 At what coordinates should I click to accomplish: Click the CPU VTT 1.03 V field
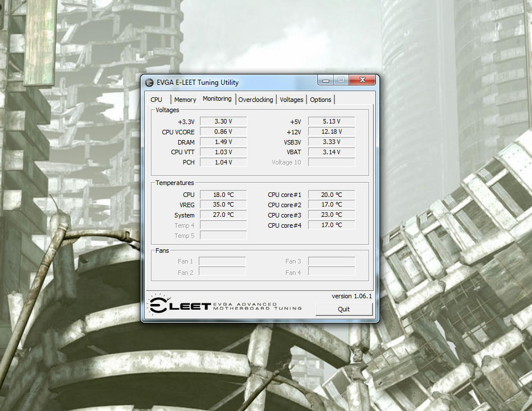point(223,152)
